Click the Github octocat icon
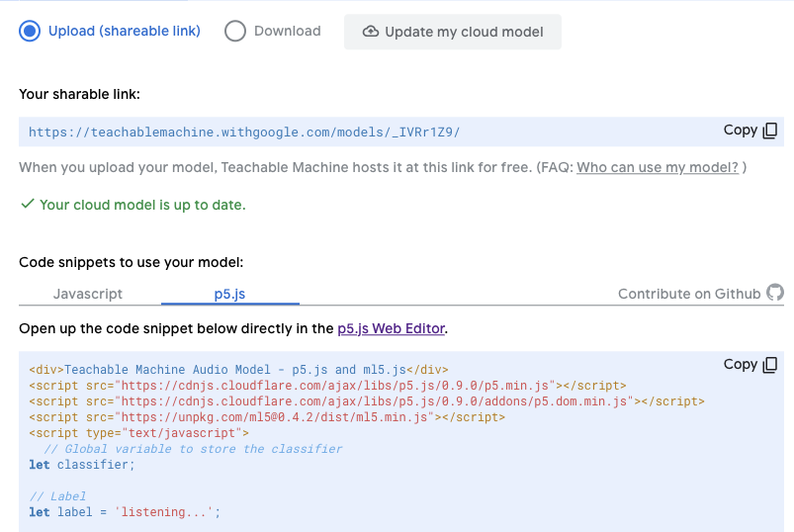 pos(775,292)
